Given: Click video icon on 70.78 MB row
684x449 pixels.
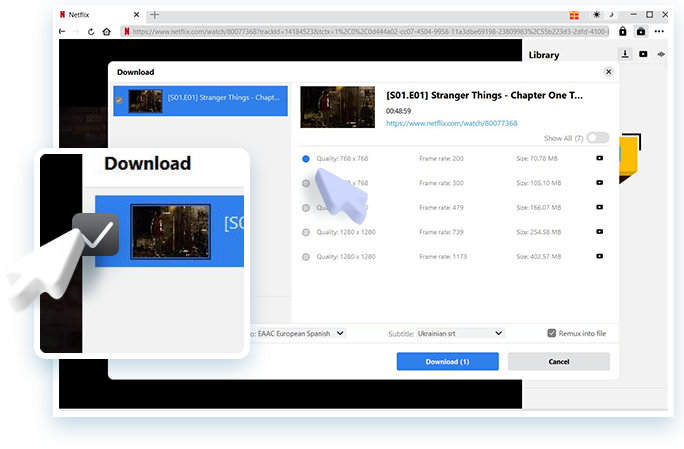Looking at the screenshot, I should tap(599, 158).
